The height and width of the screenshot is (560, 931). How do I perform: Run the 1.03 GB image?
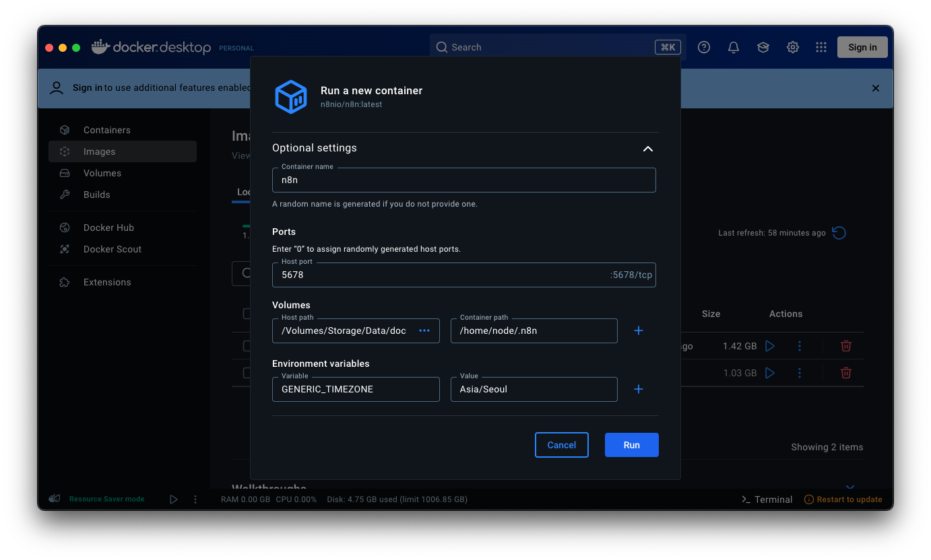tap(770, 373)
